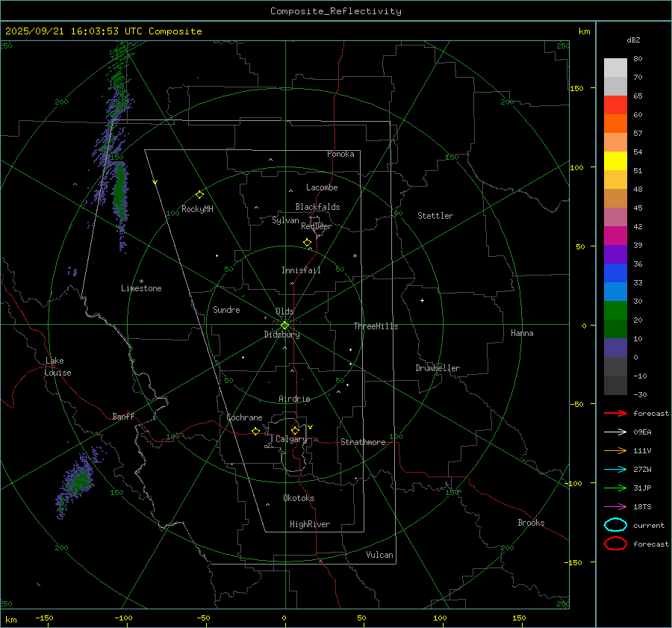Click the yellow diamond above Cochrane label
The image size is (672, 628).
[255, 432]
